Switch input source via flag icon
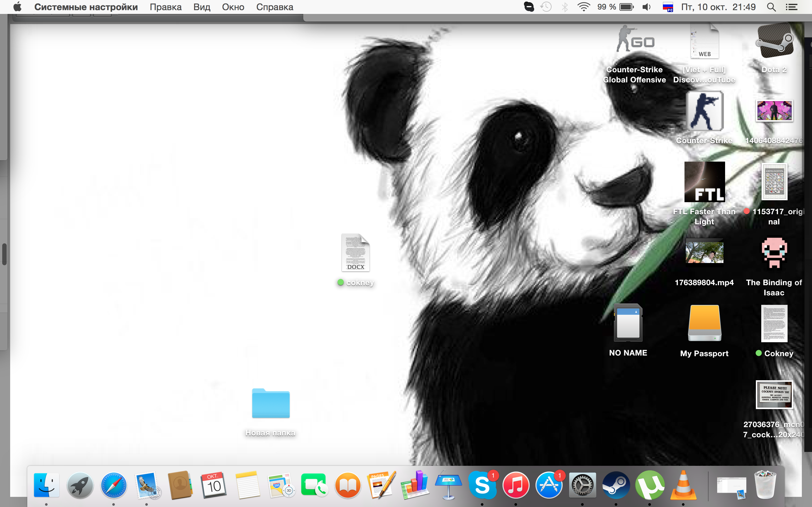 click(668, 7)
